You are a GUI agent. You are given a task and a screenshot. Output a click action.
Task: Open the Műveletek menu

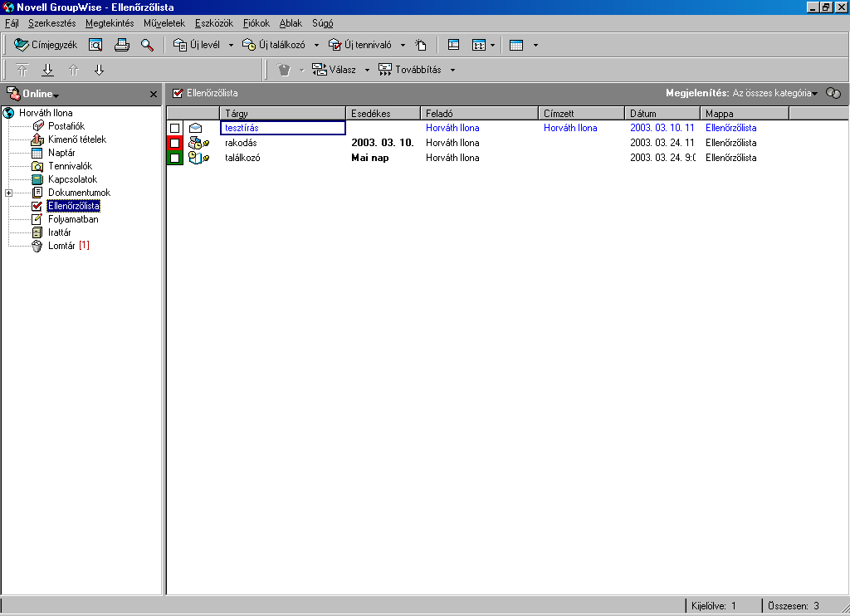point(164,23)
